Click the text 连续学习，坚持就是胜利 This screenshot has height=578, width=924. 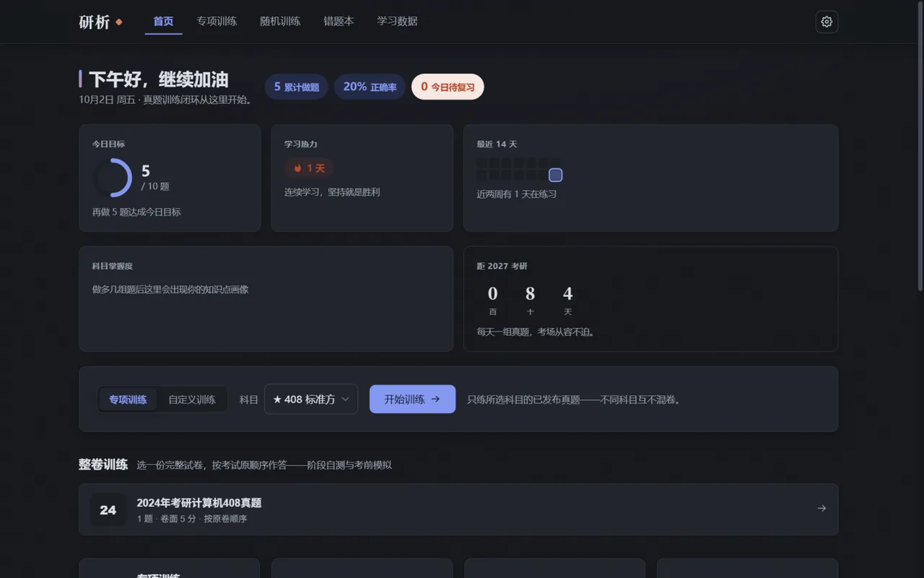332,192
